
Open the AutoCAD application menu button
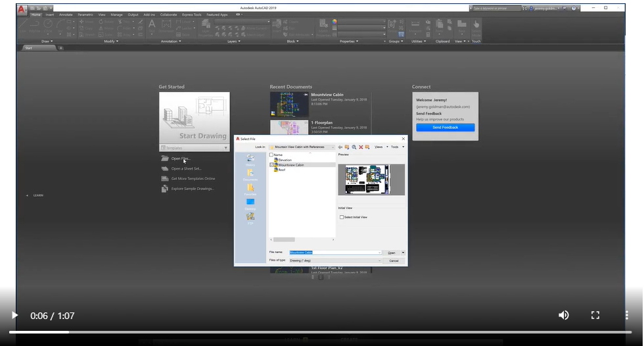(x=22, y=9)
